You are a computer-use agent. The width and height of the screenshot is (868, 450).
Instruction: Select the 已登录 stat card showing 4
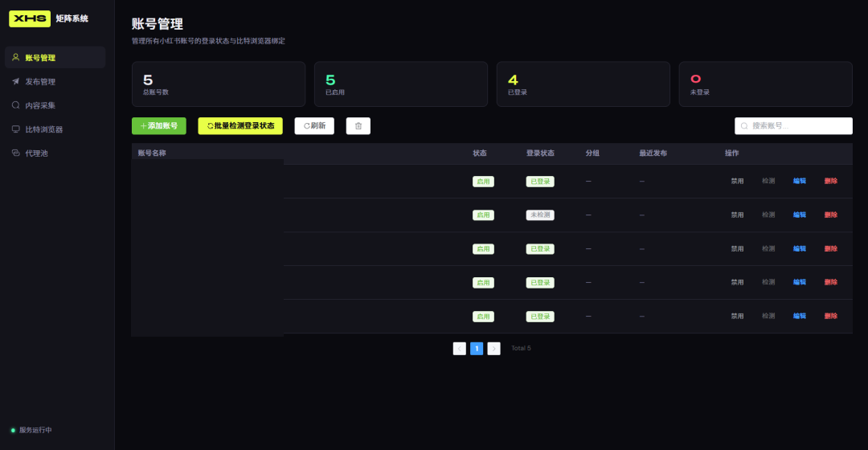pos(583,84)
